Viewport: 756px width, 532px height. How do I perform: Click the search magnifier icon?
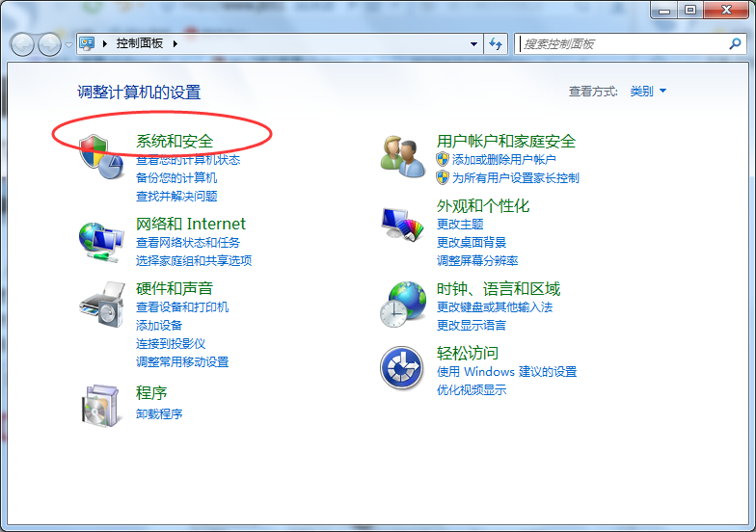(x=735, y=44)
